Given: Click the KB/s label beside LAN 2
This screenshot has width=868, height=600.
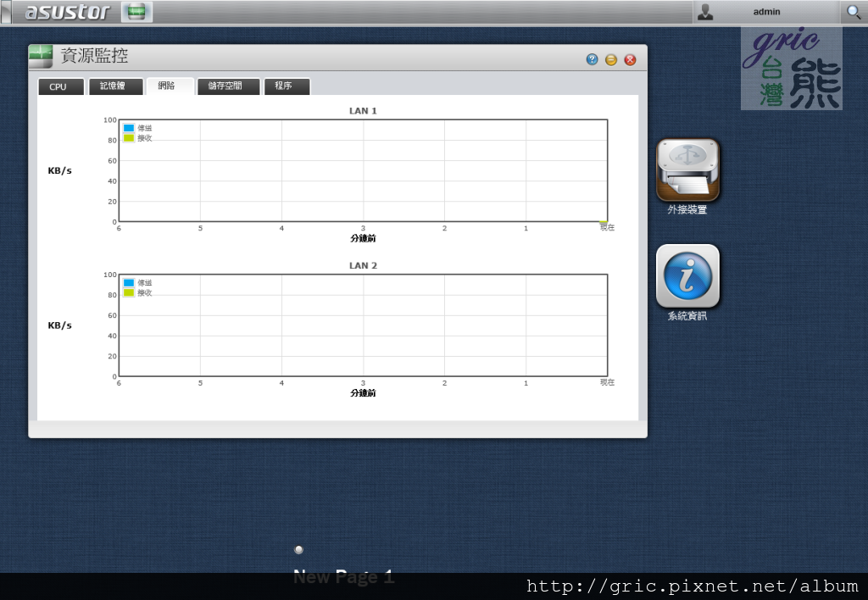Looking at the screenshot, I should [60, 325].
